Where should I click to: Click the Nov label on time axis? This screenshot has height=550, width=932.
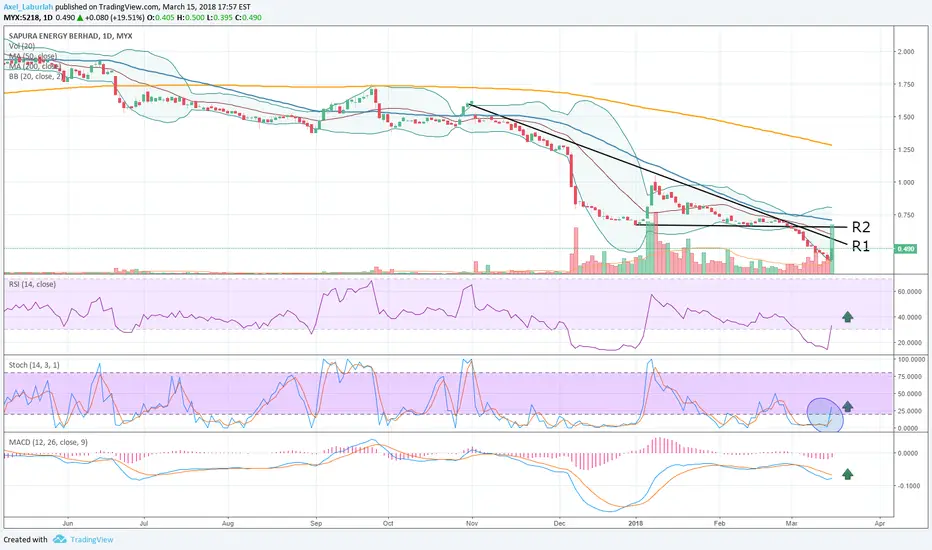tap(472, 523)
